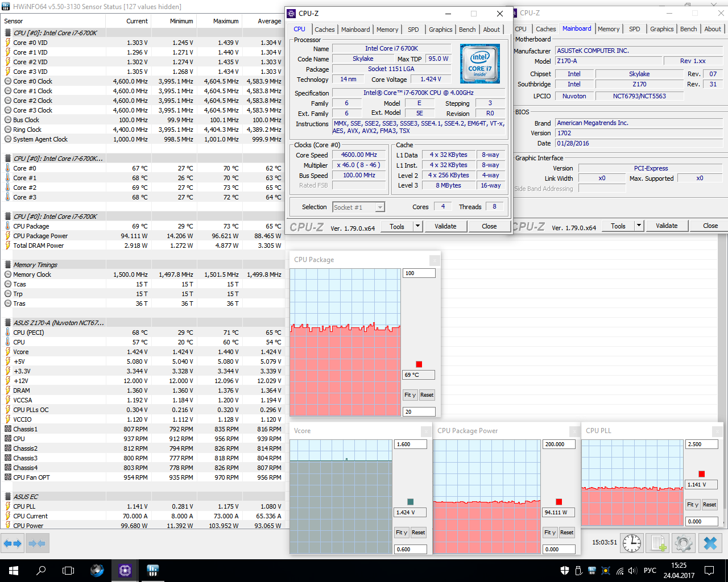Image resolution: width=728 pixels, height=582 pixels.
Task: Click the Intel Core i7 logo in CPU-Z
Action: 479,64
